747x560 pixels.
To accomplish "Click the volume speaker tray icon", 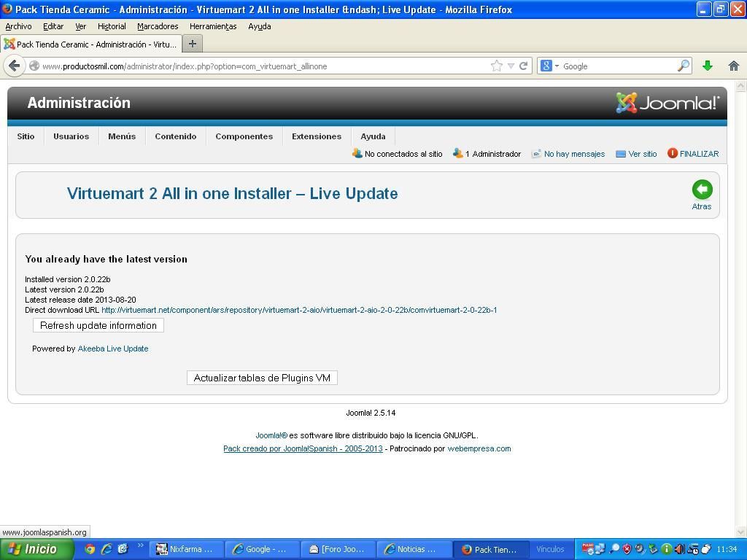I will coord(679,549).
